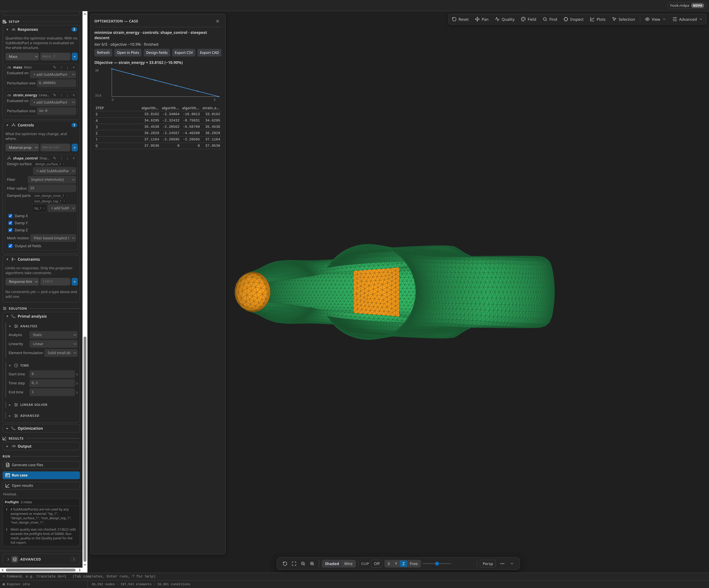
Task: Open the Advanced menu in top toolbar
Action: pos(687,19)
